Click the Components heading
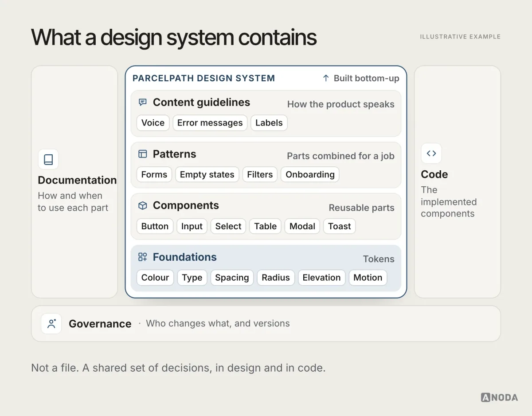 186,205
